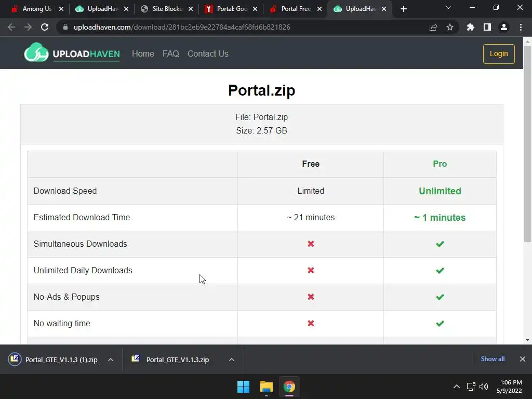Image resolution: width=532 pixels, height=399 pixels.
Task: Open the Chrome profile avatar
Action: click(x=504, y=27)
